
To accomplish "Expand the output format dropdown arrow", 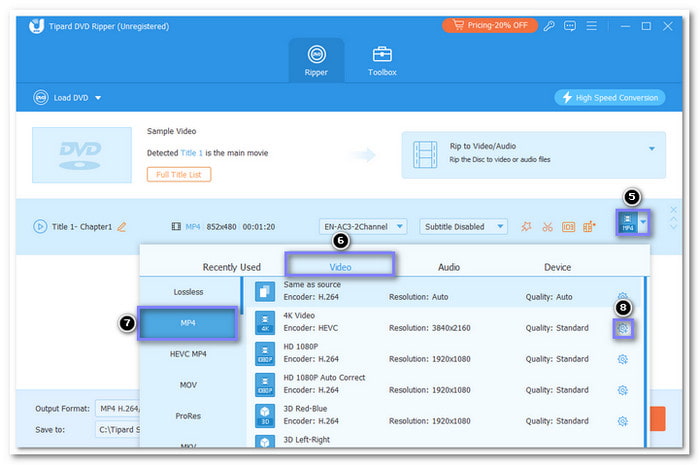I will [643, 222].
